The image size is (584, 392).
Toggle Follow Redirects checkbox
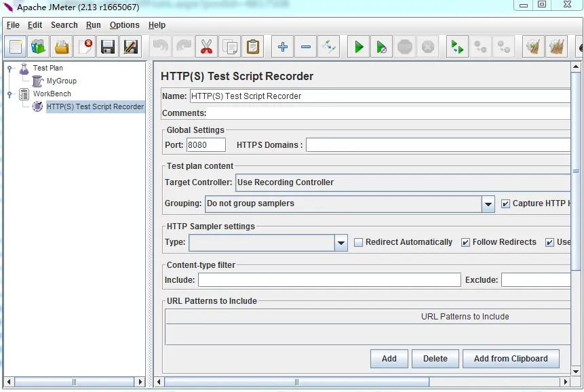pyautogui.click(x=465, y=242)
